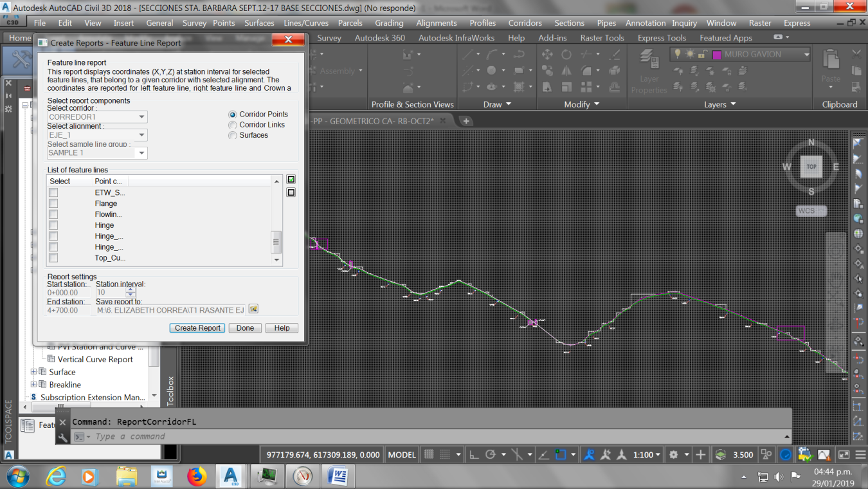Toggle object snap in status bar
Image resolution: width=868 pixels, height=489 pixels.
coord(560,454)
